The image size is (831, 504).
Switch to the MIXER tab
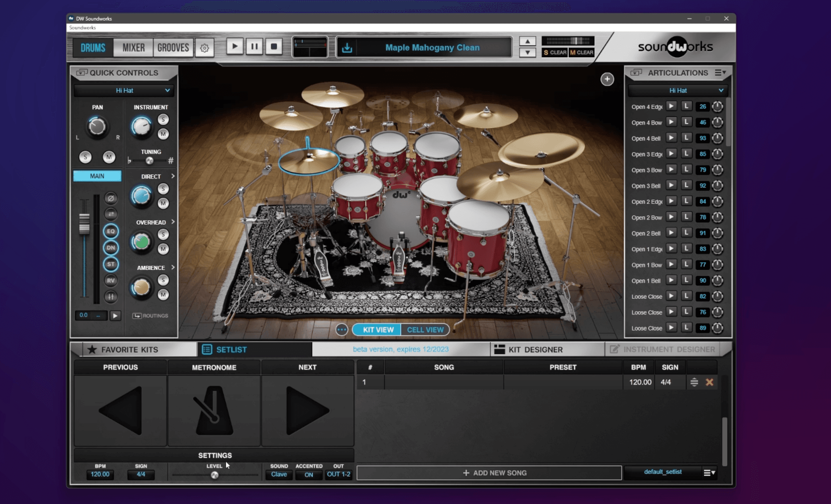[x=133, y=47]
